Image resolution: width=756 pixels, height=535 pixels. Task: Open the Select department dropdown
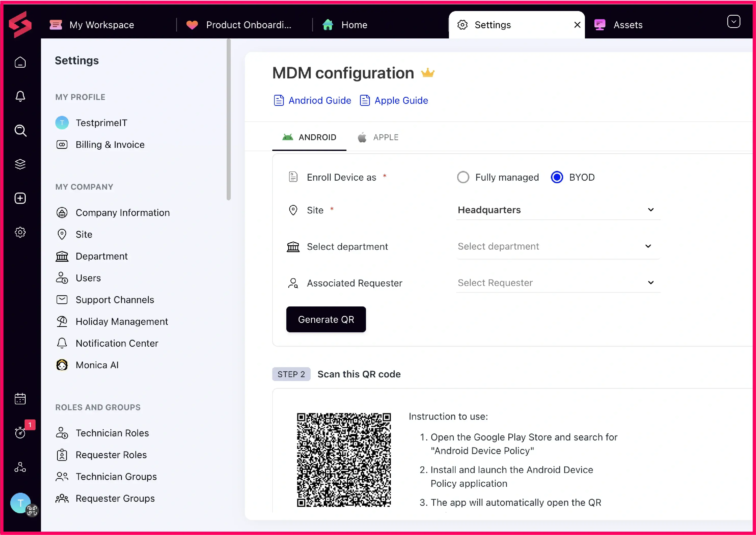[x=558, y=246]
